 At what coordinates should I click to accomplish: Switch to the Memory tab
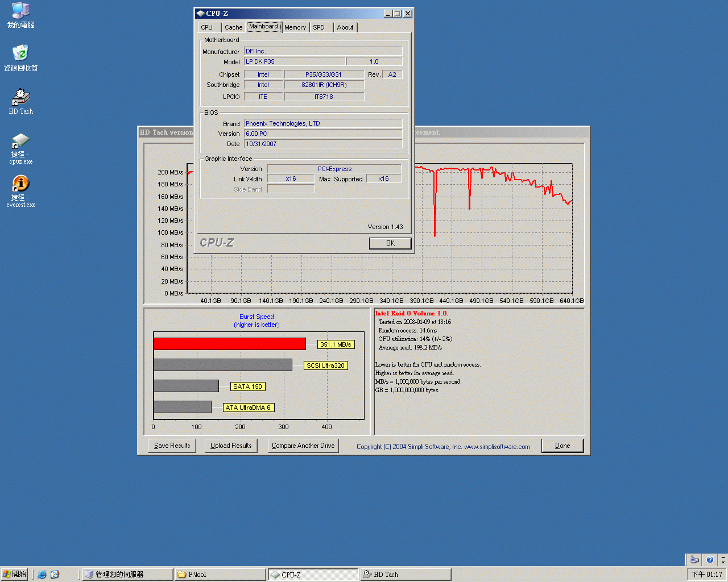[295, 27]
